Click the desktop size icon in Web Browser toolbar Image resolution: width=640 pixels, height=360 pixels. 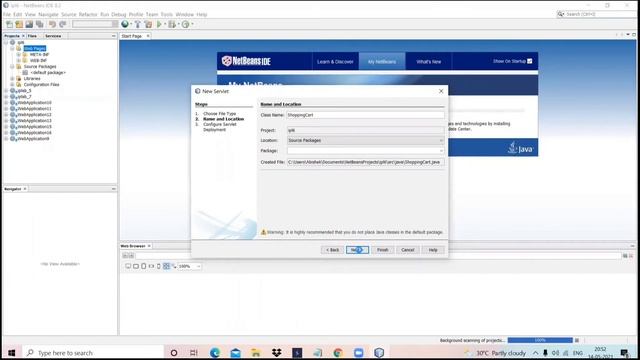pyautogui.click(x=128, y=266)
